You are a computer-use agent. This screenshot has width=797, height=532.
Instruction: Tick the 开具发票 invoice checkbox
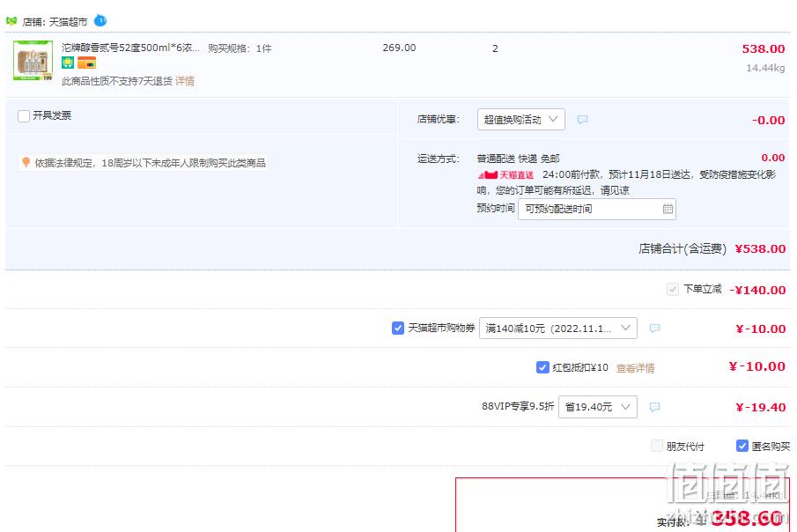[24, 116]
